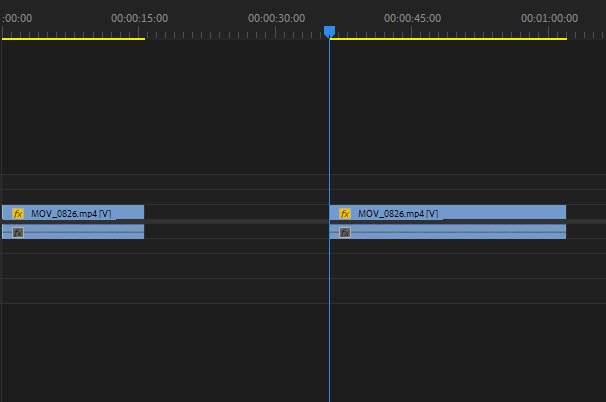The image size is (606, 402).
Task: Click the fx badge on the first audio clip
Action: (x=18, y=232)
